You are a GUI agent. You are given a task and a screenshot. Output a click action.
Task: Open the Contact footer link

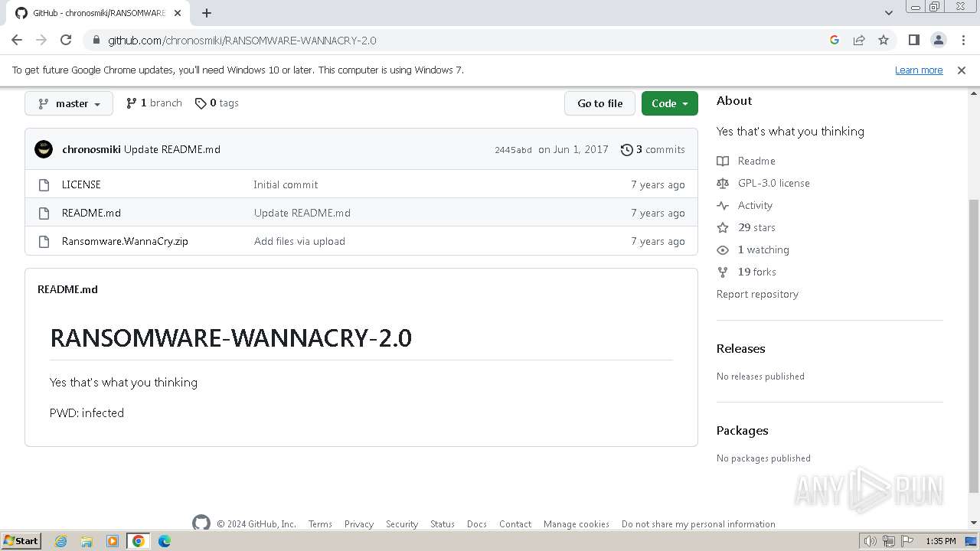(x=515, y=524)
